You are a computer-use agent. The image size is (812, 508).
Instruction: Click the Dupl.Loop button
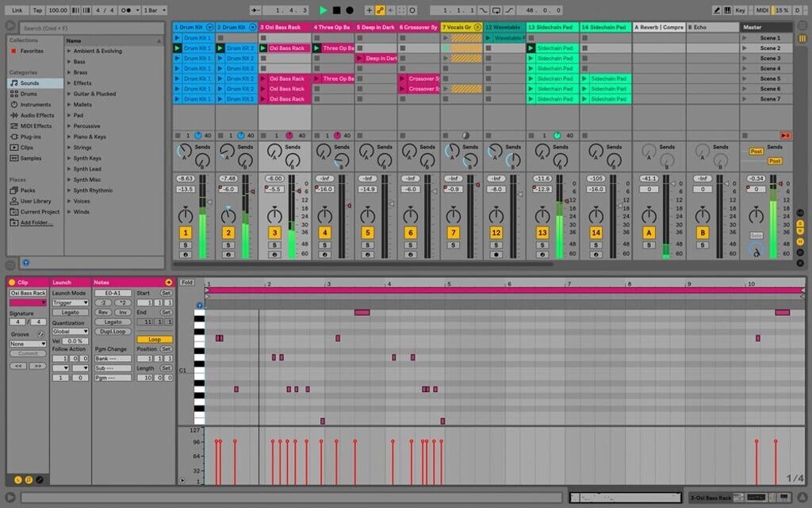click(112, 332)
